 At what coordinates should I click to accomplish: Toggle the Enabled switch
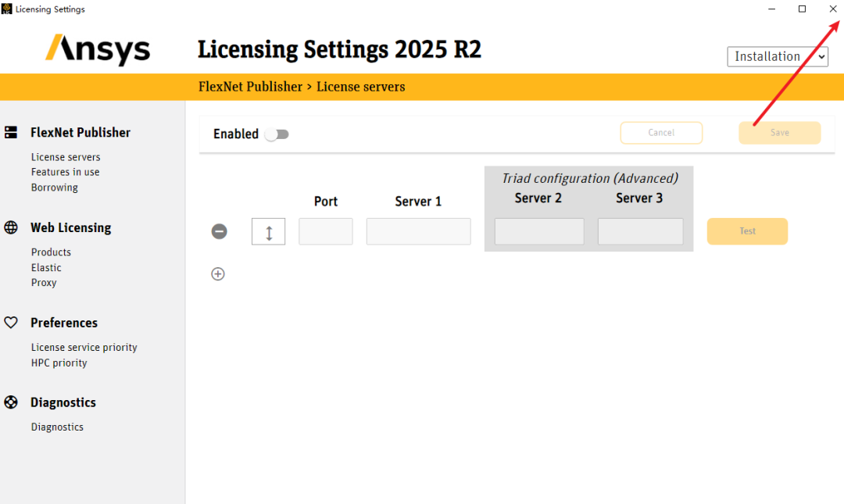click(277, 134)
